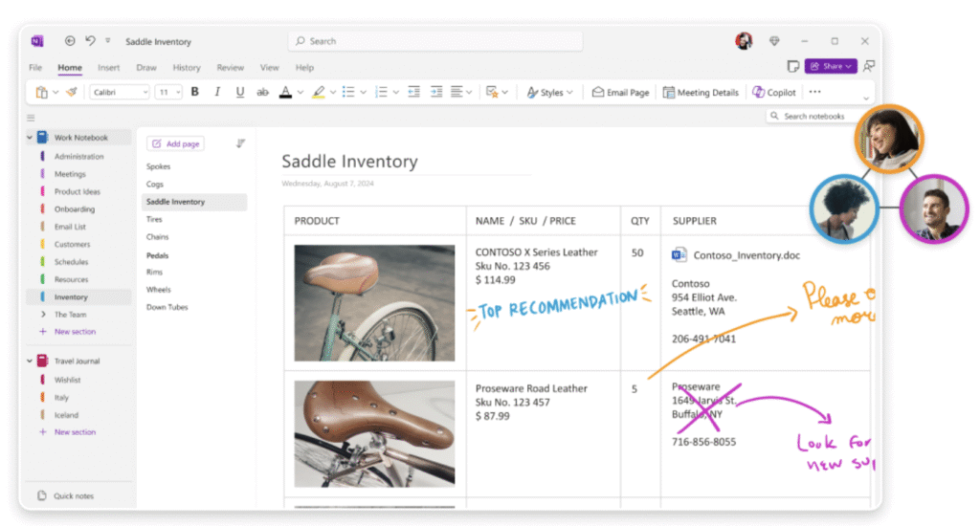This screenshot has height=526, width=980.
Task: Click the Tags star checkbox icon
Action: (x=493, y=93)
